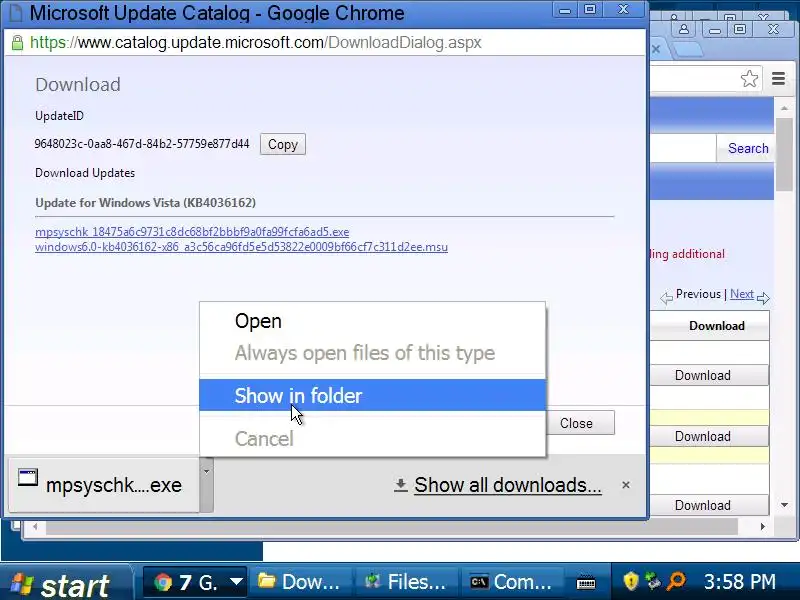Click the clock showing 3:58 PM
This screenshot has width=800, height=600.
(740, 582)
